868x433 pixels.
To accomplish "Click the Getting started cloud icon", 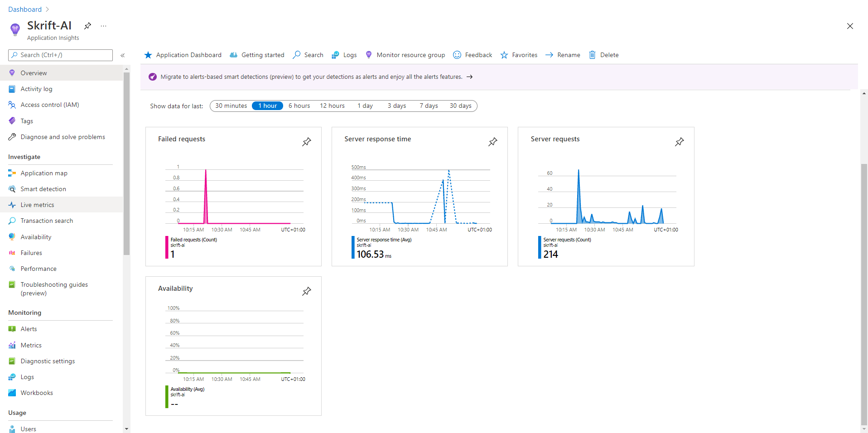I will click(233, 55).
